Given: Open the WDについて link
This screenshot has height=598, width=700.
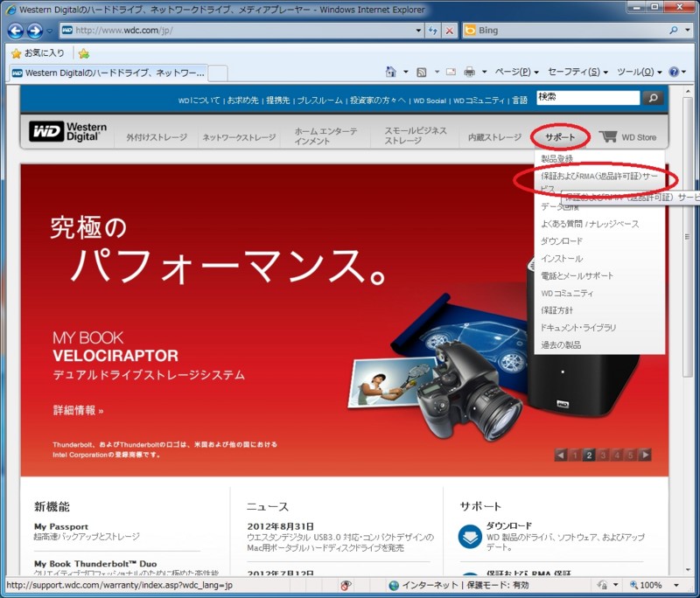Looking at the screenshot, I should (x=199, y=101).
